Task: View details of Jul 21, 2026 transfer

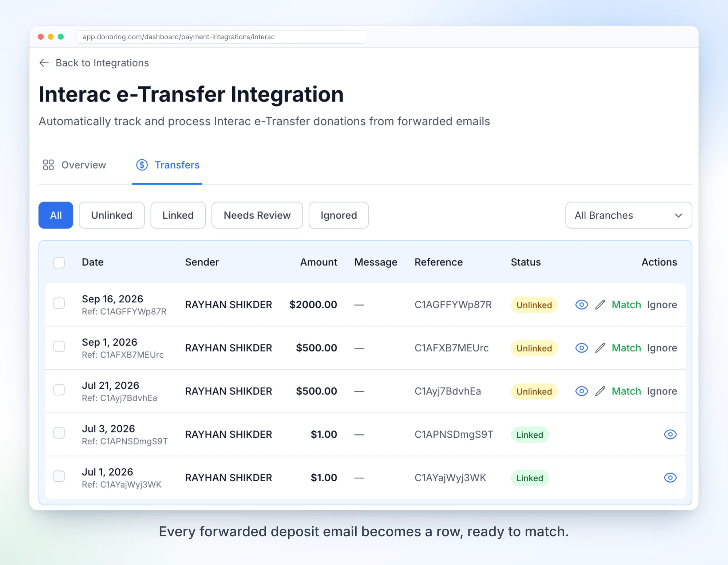Action: [581, 391]
